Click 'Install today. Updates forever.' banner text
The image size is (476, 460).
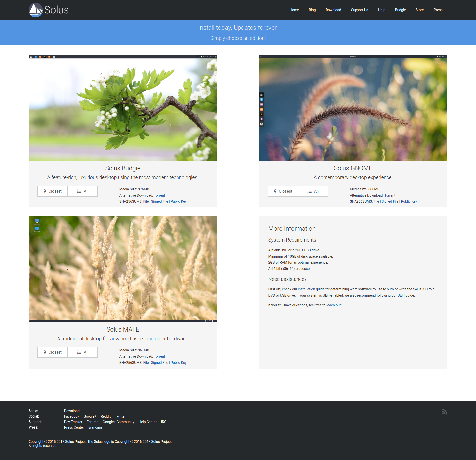coord(238,28)
